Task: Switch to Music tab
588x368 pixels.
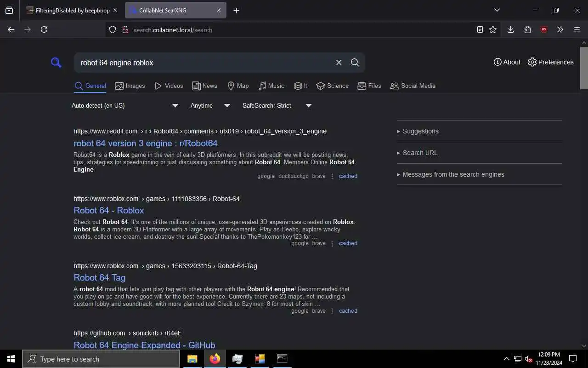Action: point(271,86)
